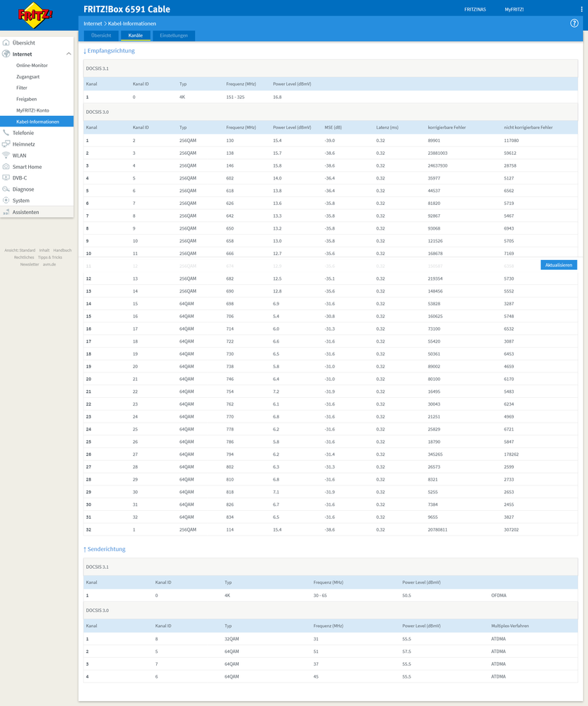Click the Assistenten icon in sidebar

6,212
